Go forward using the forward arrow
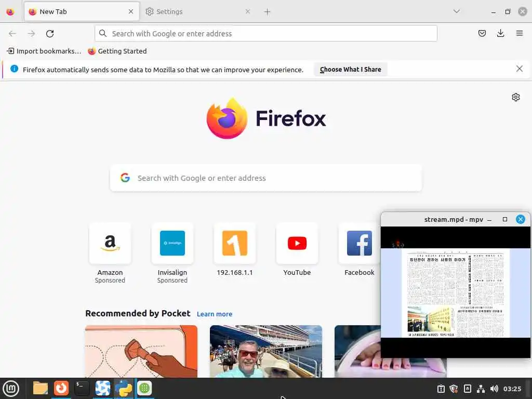The image size is (532, 399). point(32,34)
